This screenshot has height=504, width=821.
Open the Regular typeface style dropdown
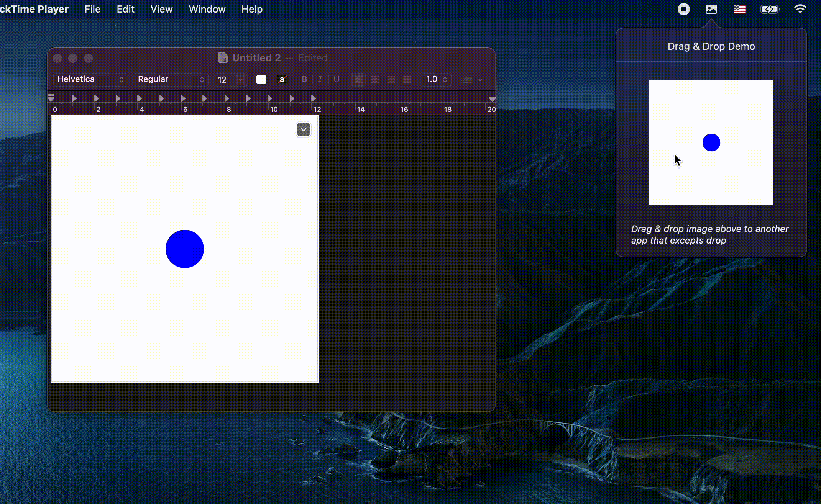pyautogui.click(x=171, y=79)
